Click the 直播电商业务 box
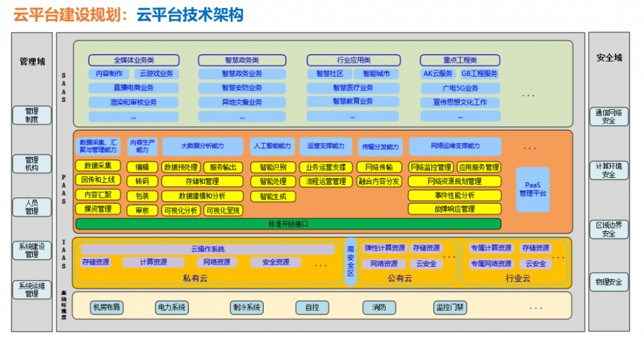Screen dimensions: 644x341 pyautogui.click(x=134, y=88)
